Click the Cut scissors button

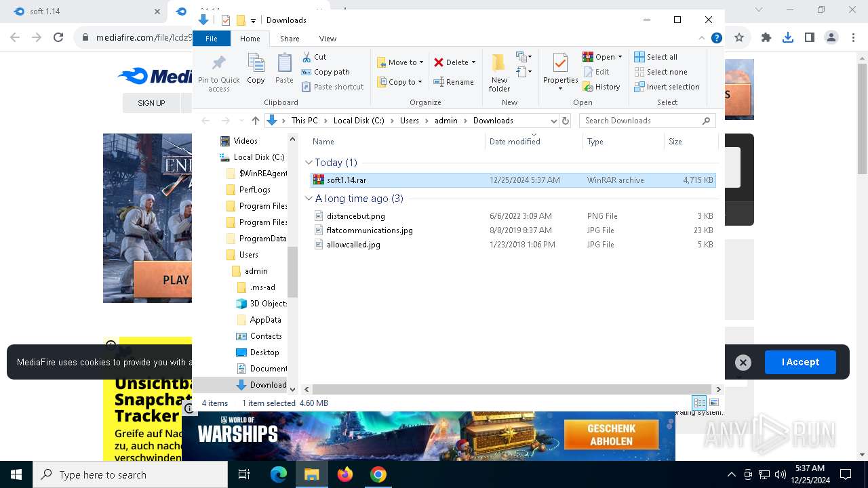click(314, 57)
